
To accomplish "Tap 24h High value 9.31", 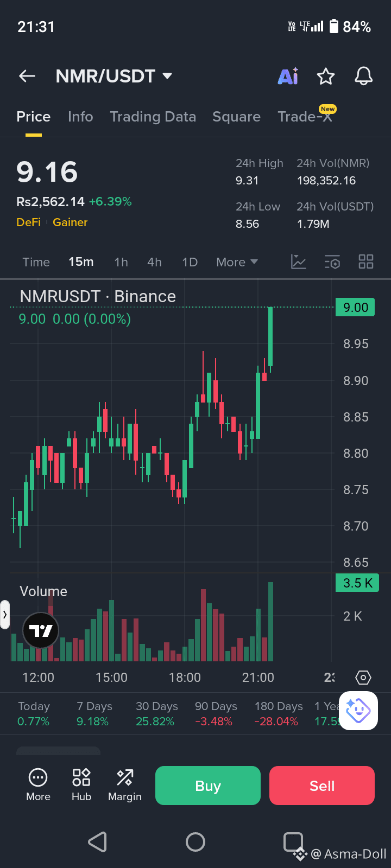I will 247,181.
